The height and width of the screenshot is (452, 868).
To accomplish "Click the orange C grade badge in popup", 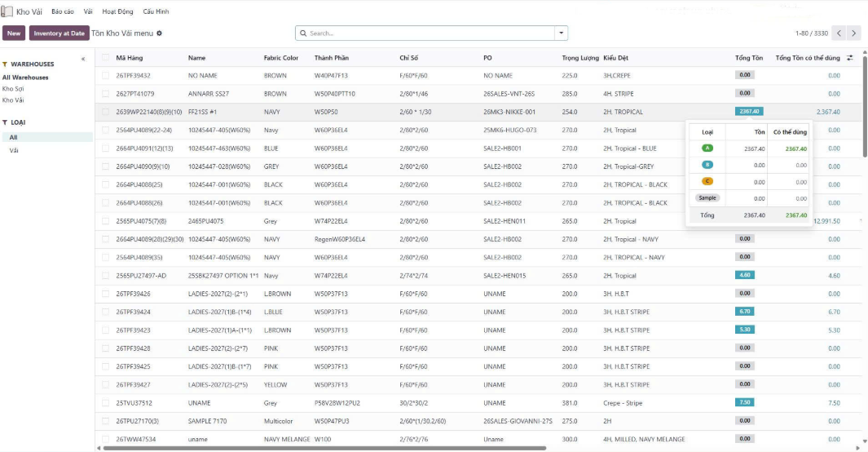I will point(707,181).
